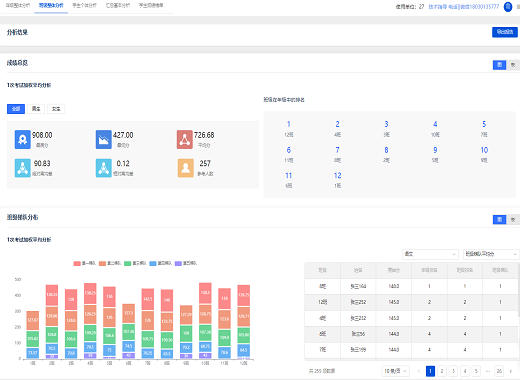This screenshot has width=520, height=380.
Task: Go to next page using right arrow
Action: click(x=510, y=371)
